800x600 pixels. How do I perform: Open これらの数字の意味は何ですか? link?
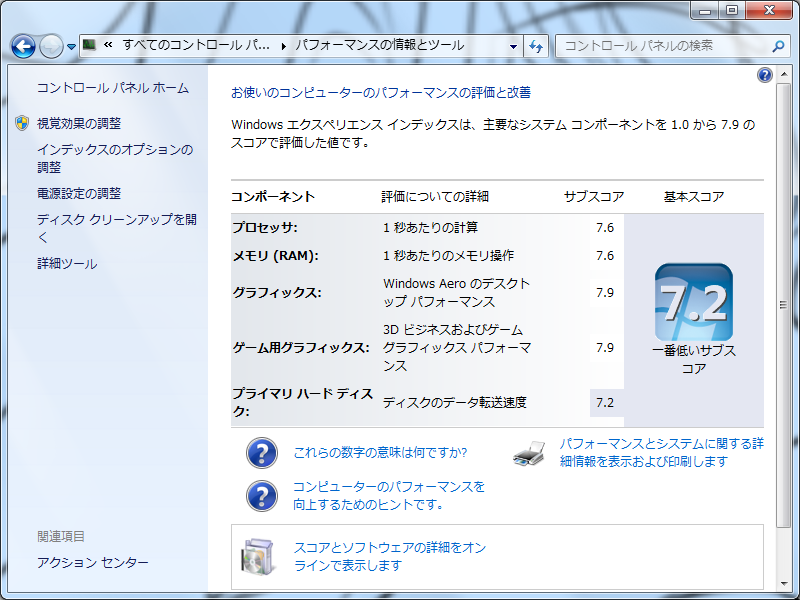click(380, 453)
